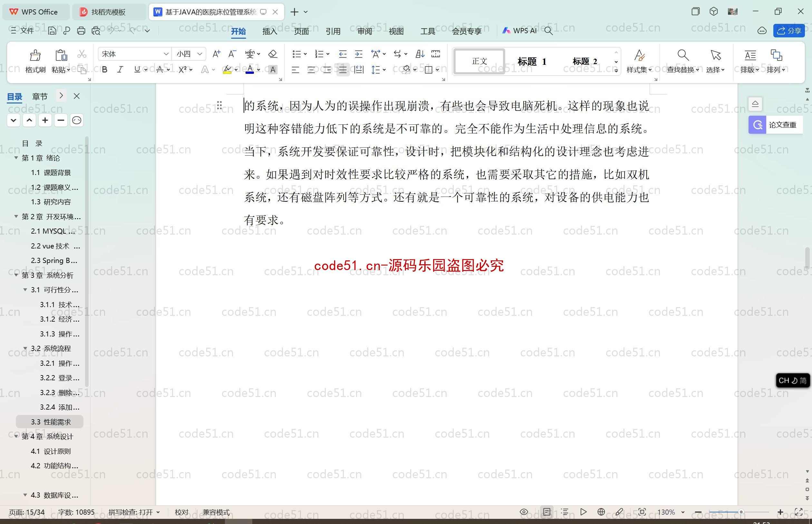Image resolution: width=812 pixels, height=524 pixels.
Task: Toggle 标题 2 style button
Action: tap(585, 61)
